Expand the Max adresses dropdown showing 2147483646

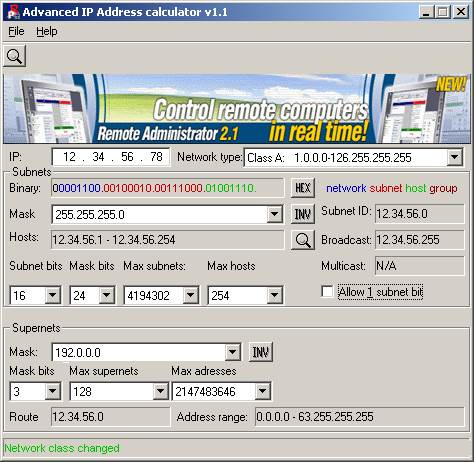pos(263,391)
